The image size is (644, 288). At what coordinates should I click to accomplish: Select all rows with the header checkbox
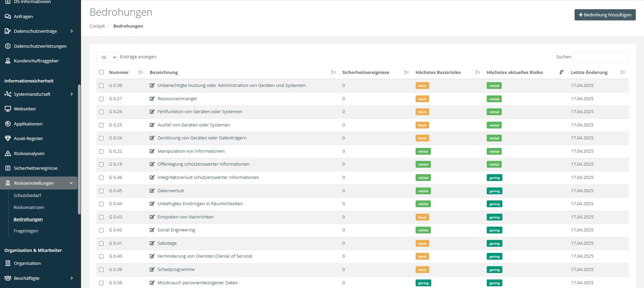(101, 72)
